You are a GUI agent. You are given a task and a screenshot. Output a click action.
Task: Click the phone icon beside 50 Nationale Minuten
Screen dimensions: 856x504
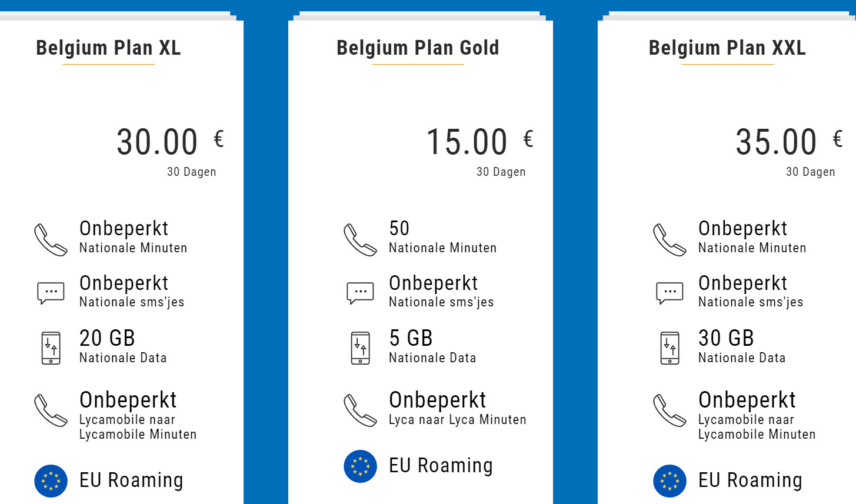[360, 239]
